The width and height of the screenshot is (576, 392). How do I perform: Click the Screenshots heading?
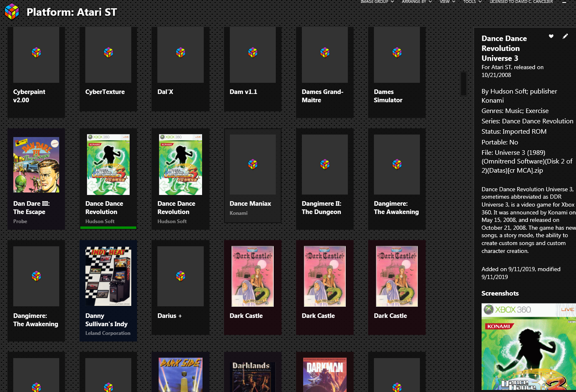pos(500,293)
